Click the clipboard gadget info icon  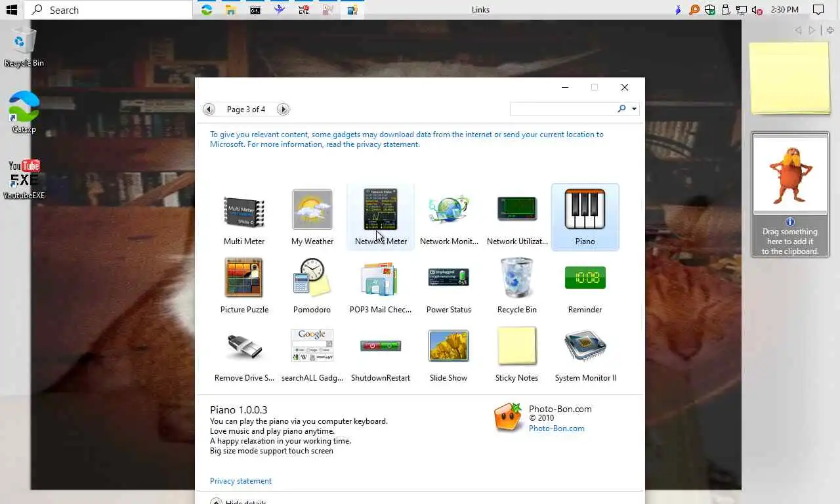[x=790, y=222]
